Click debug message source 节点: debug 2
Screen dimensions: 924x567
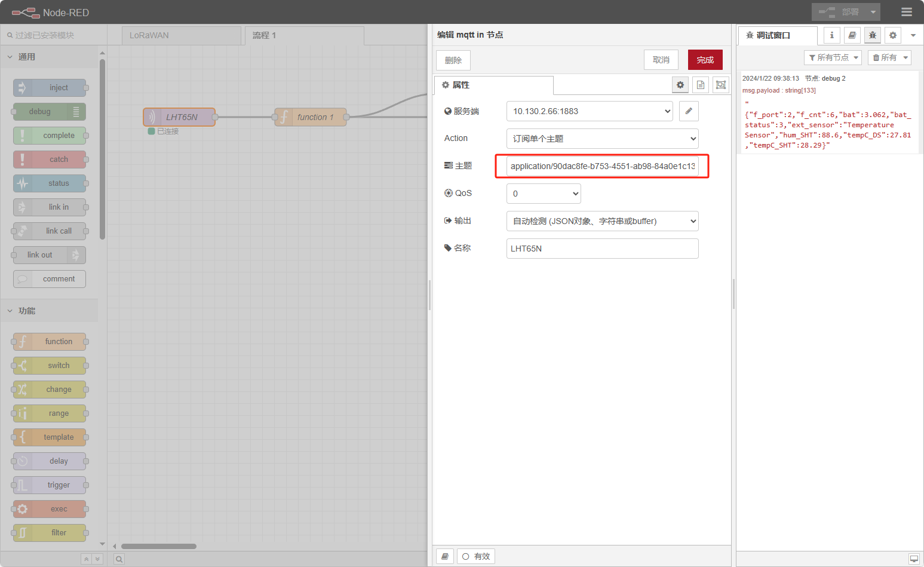[825, 78]
